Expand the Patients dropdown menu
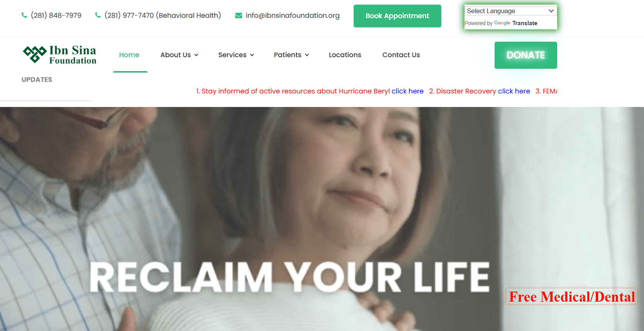 pos(291,55)
